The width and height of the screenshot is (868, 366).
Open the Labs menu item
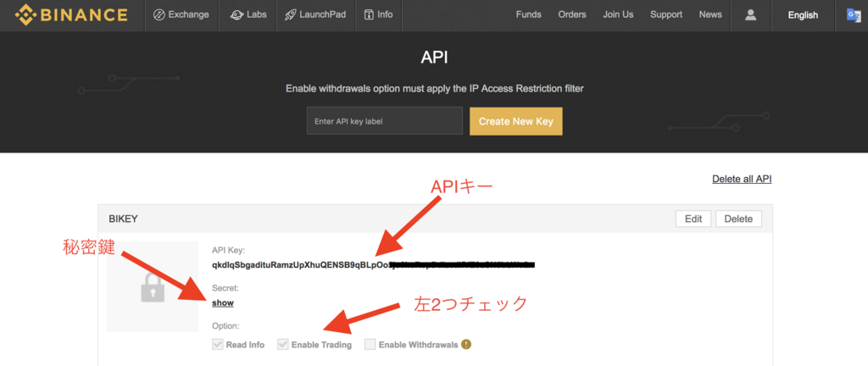(x=248, y=15)
